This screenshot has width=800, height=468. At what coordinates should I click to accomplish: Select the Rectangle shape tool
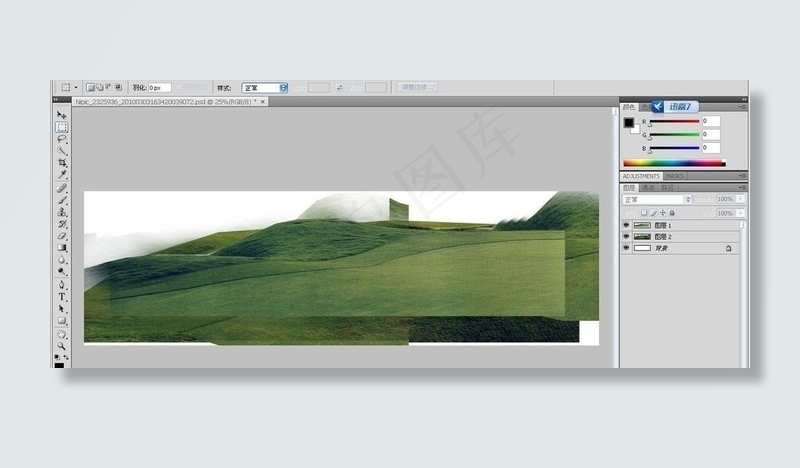click(62, 321)
